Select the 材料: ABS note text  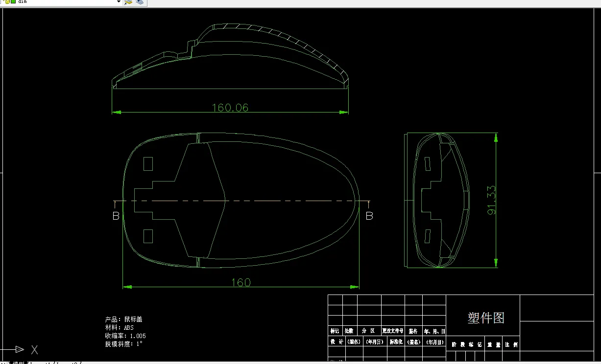[x=119, y=327]
